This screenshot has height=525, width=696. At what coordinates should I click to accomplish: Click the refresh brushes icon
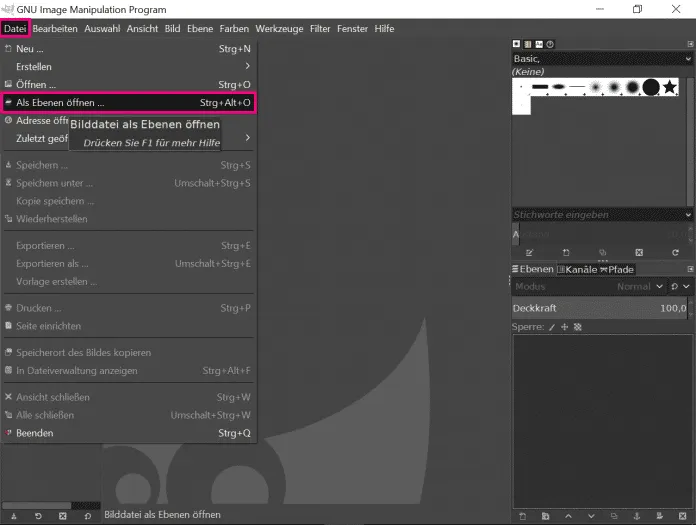coord(675,253)
